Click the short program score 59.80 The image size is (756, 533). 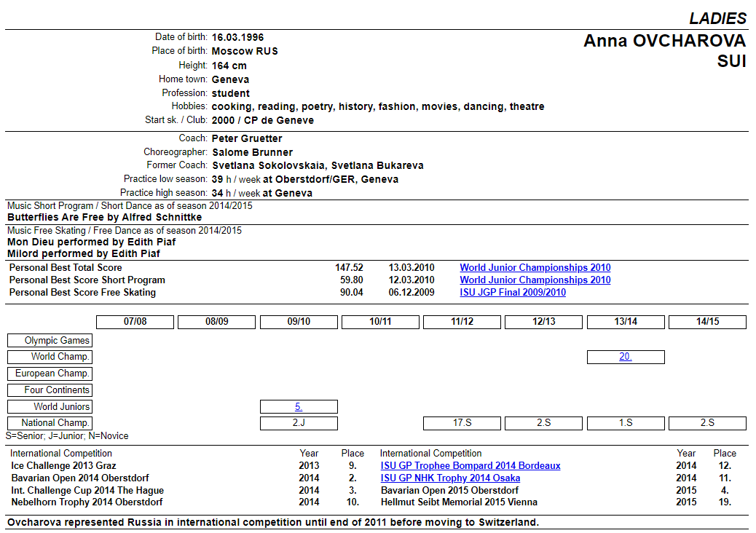point(352,280)
